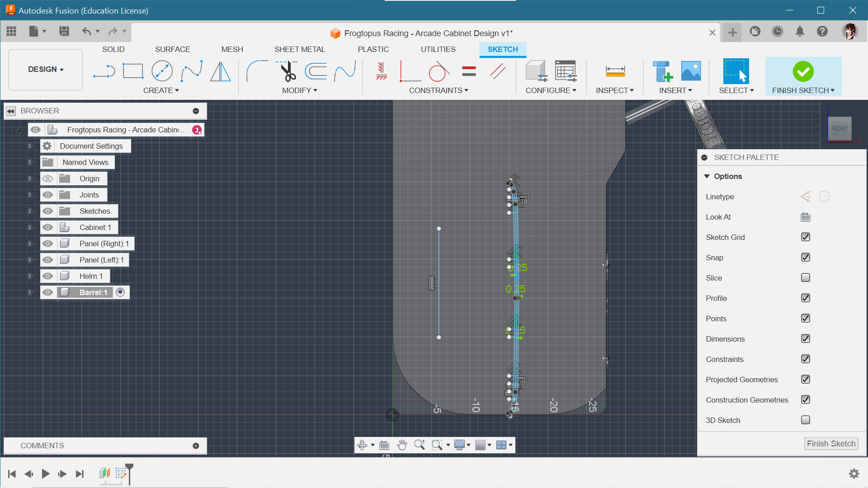
Task: Enable the 3D Sketch checkbox
Action: click(x=805, y=420)
